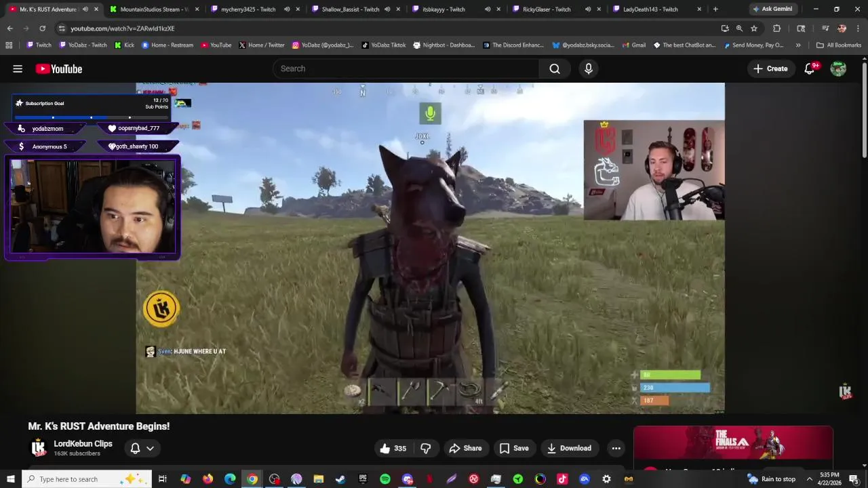The image size is (868, 488).
Task: Open YouTube notifications bell in header
Action: pos(810,68)
